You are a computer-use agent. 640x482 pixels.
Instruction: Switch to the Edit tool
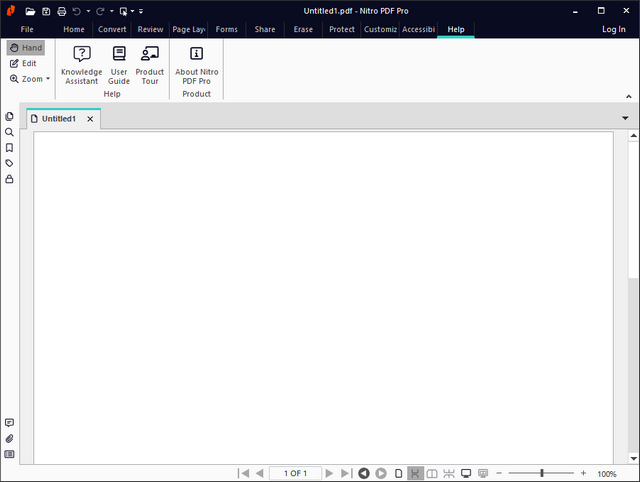(x=24, y=63)
